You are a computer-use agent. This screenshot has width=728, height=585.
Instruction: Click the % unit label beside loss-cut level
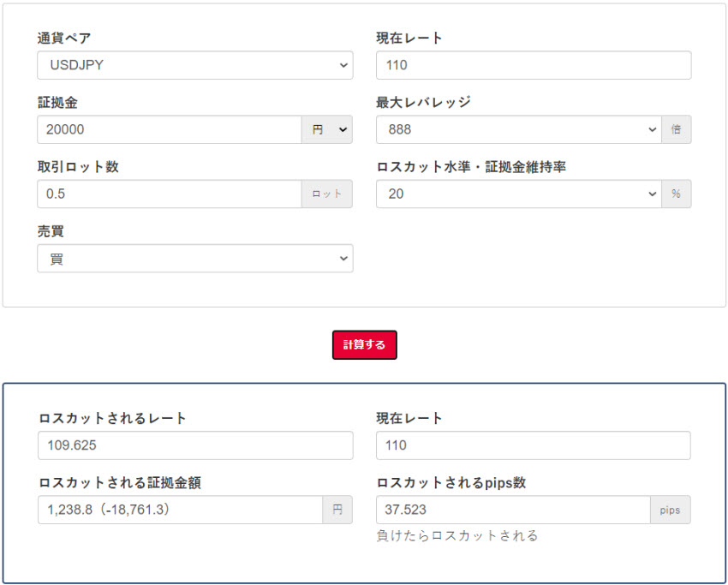click(676, 194)
